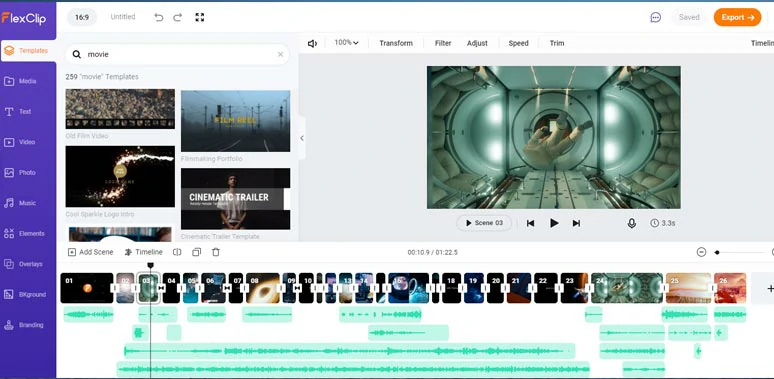This screenshot has width=774, height=379.
Task: Skip to next scene
Action: 576,223
